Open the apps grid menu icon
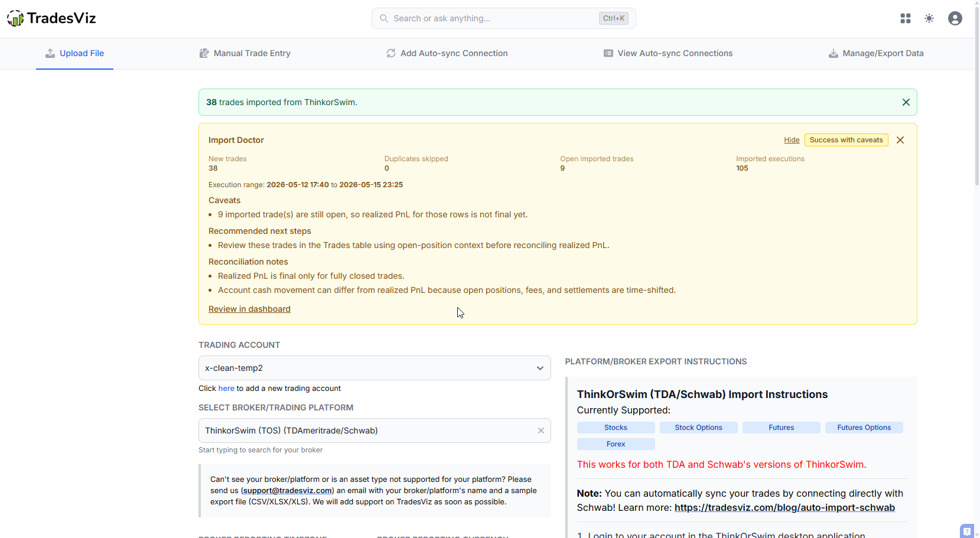This screenshot has width=980, height=538. pyautogui.click(x=906, y=18)
